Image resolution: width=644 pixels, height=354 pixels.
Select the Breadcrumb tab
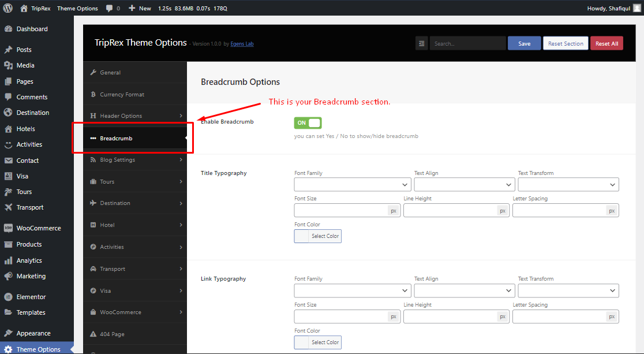[134, 138]
